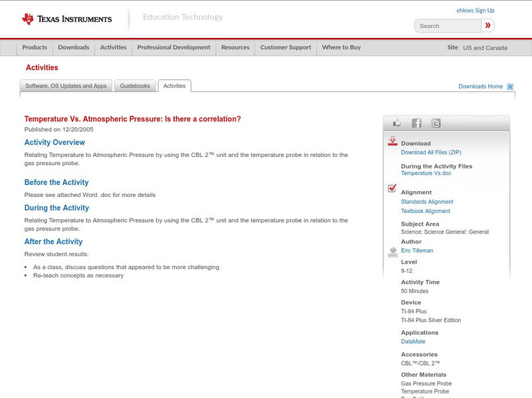
Task: Click 'Re-teach concepts as necessary' bullet
Action: click(78, 276)
